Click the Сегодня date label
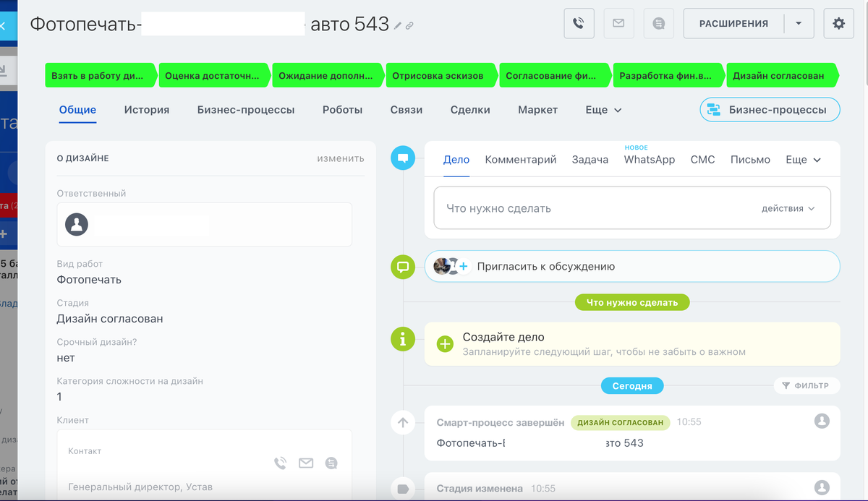 pyautogui.click(x=632, y=385)
